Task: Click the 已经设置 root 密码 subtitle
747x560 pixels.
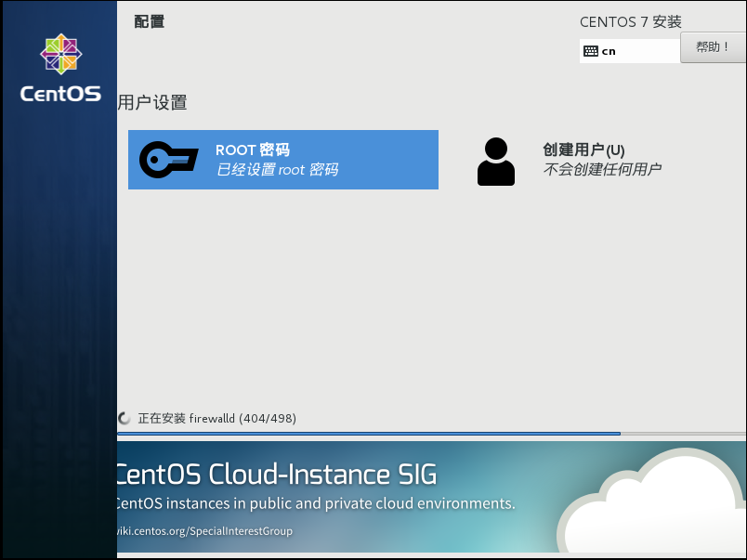Action: (x=277, y=170)
